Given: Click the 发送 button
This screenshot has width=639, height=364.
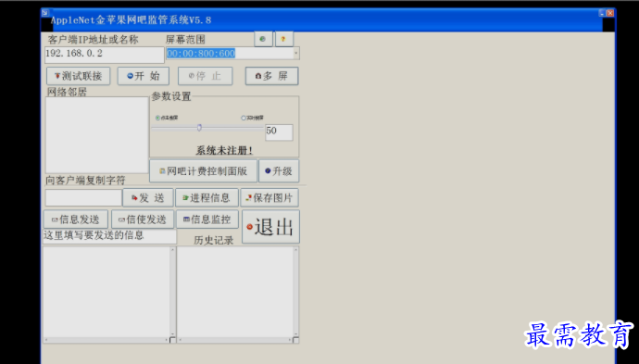Looking at the screenshot, I should click(148, 197).
